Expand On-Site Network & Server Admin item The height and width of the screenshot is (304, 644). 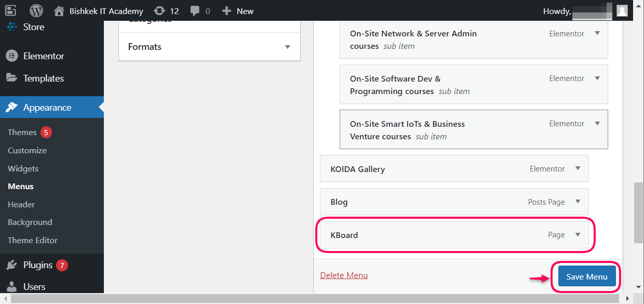[597, 33]
